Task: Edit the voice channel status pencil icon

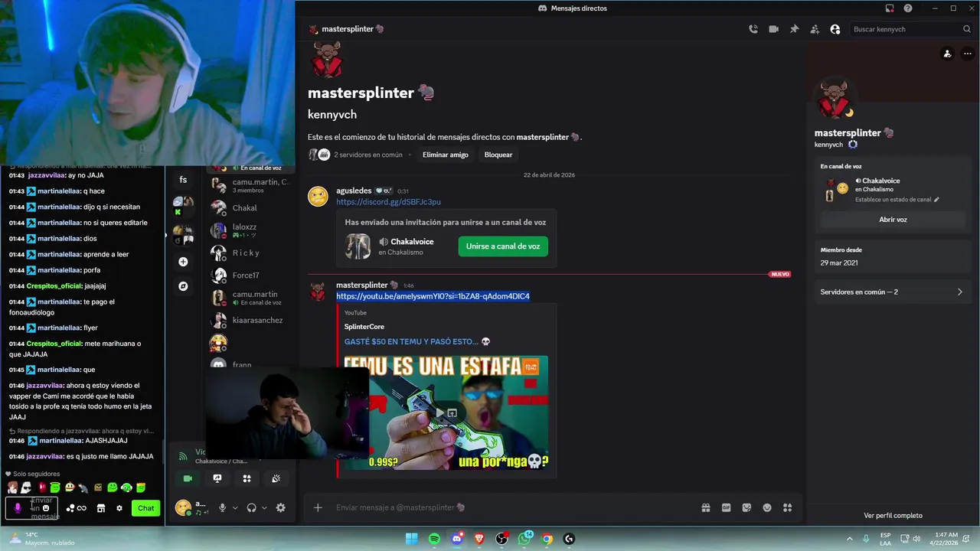Action: coord(936,200)
